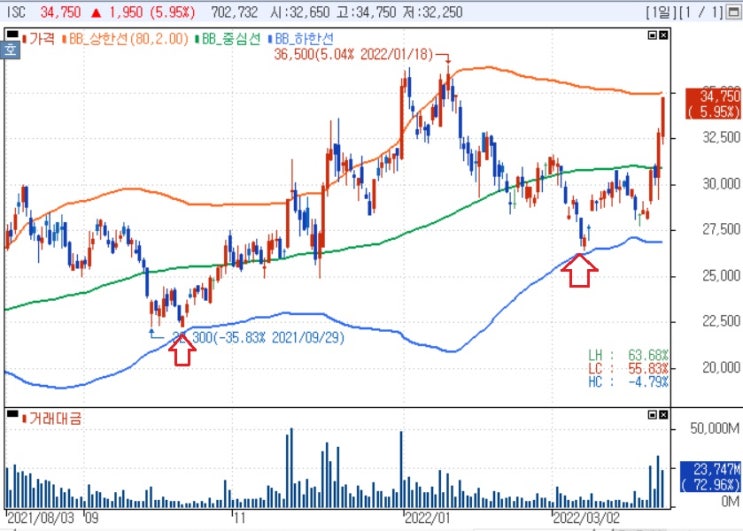Click the 저:32,250 low price
The height and width of the screenshot is (531, 743).
[x=433, y=12]
